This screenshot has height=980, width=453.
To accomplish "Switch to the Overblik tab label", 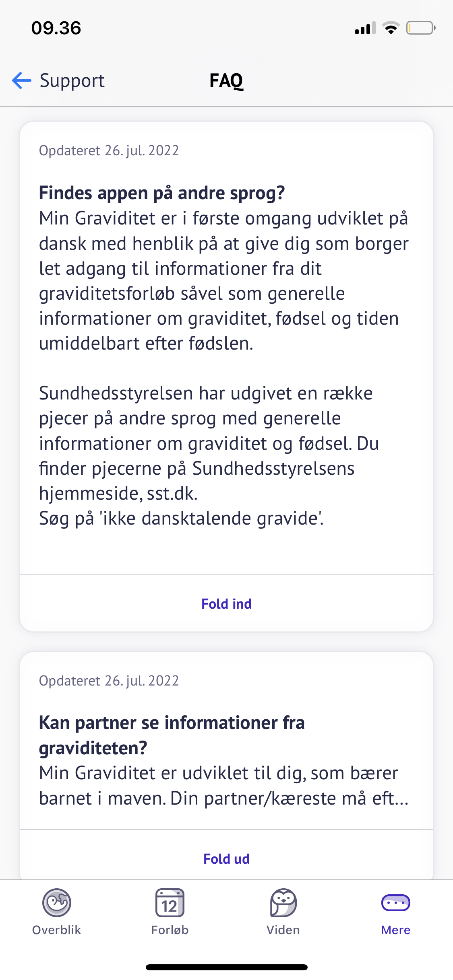I will (x=57, y=930).
